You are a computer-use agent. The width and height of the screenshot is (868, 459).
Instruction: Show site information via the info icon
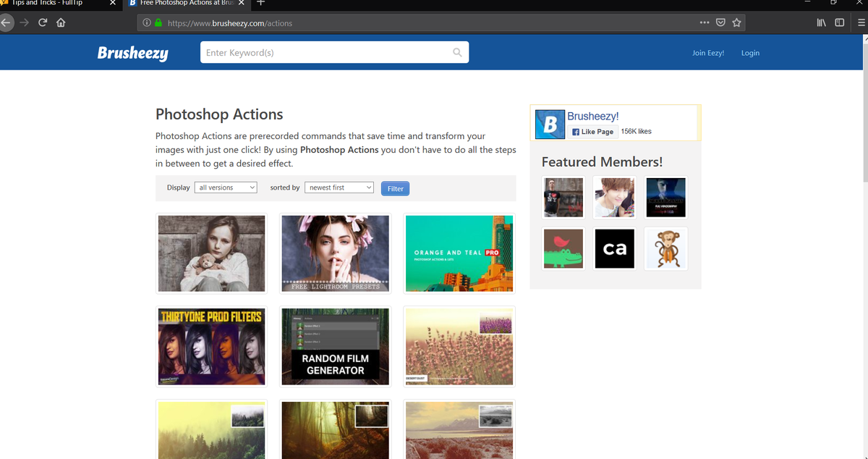coord(147,22)
